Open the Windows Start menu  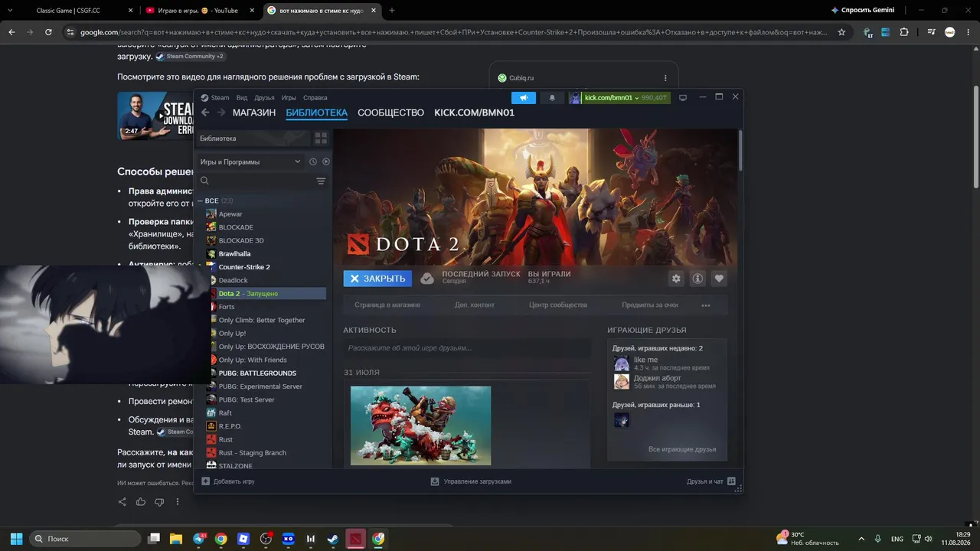[x=16, y=539]
